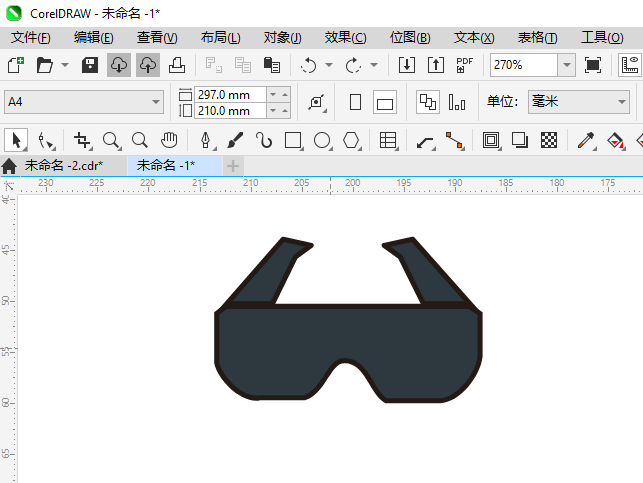The width and height of the screenshot is (643, 483).
Task: Select the Pick tool arrow
Action: coord(15,140)
